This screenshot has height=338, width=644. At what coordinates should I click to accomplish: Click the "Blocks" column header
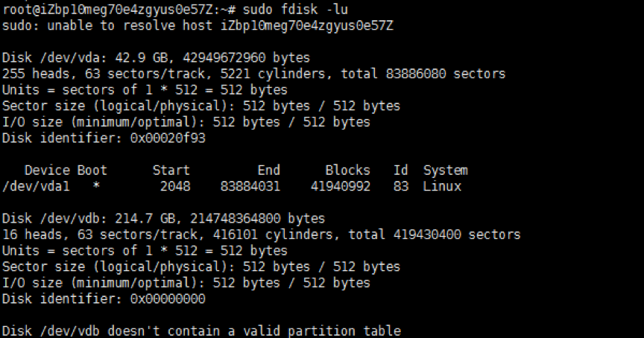[x=347, y=170]
